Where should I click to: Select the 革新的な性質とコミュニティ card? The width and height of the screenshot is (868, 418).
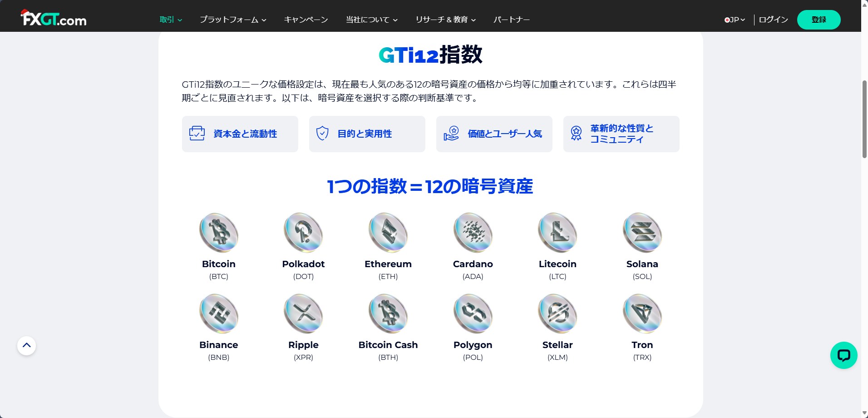coord(621,134)
